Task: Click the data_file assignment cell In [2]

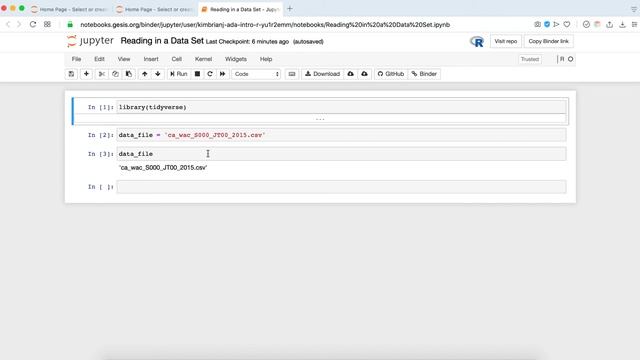Action: (x=341, y=135)
